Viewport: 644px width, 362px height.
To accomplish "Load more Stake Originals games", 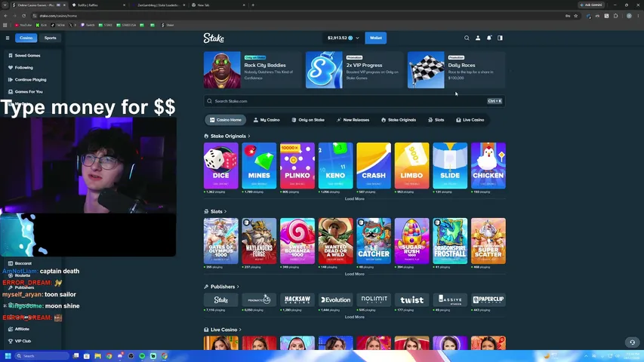I will click(354, 198).
